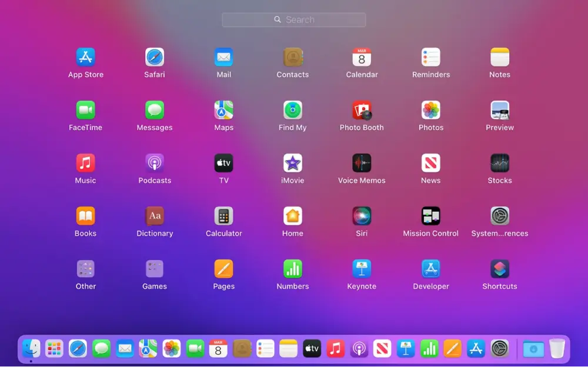The width and height of the screenshot is (588, 367).
Task: Open the Other folder
Action: pyautogui.click(x=85, y=268)
